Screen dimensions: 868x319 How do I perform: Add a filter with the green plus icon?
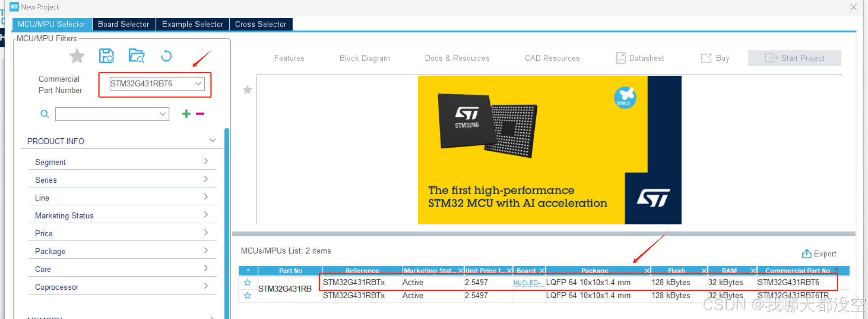tap(186, 114)
